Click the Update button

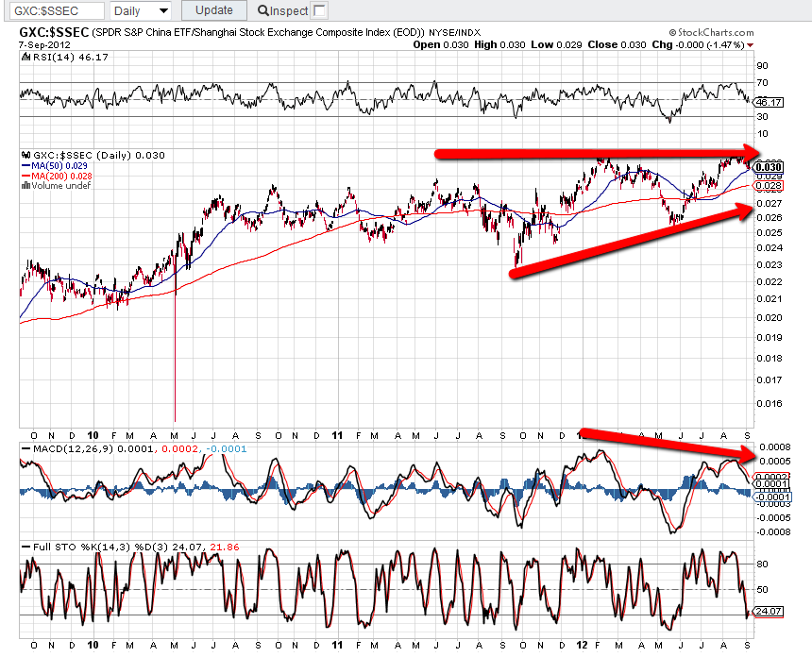point(214,10)
